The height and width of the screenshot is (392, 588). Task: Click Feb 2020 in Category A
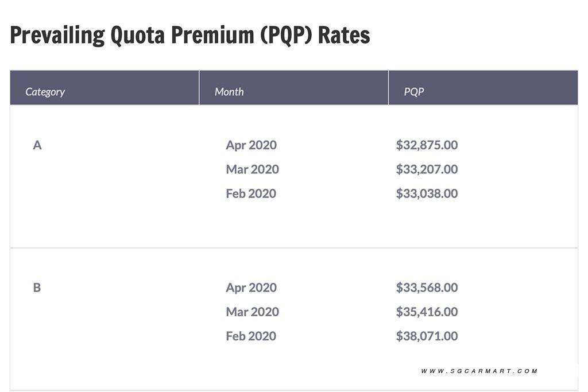[251, 193]
